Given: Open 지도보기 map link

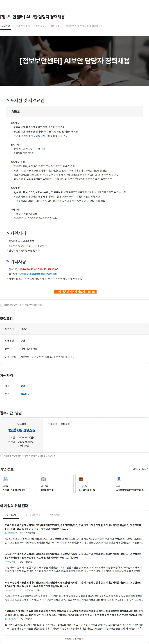Looking at the screenshot, I should point(68,357).
